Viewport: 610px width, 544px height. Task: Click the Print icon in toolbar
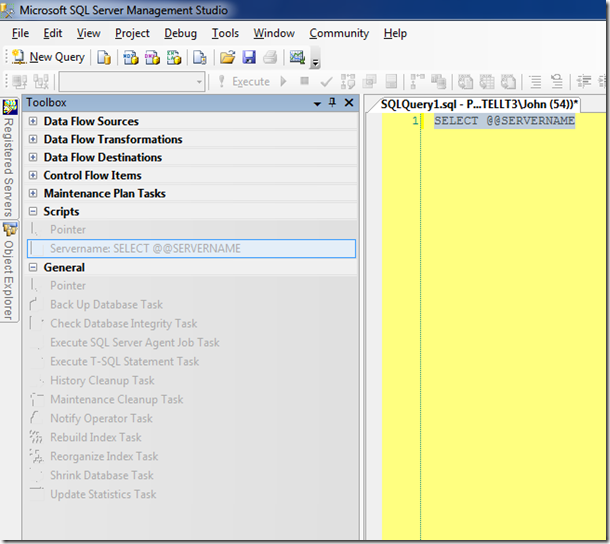(x=270, y=58)
